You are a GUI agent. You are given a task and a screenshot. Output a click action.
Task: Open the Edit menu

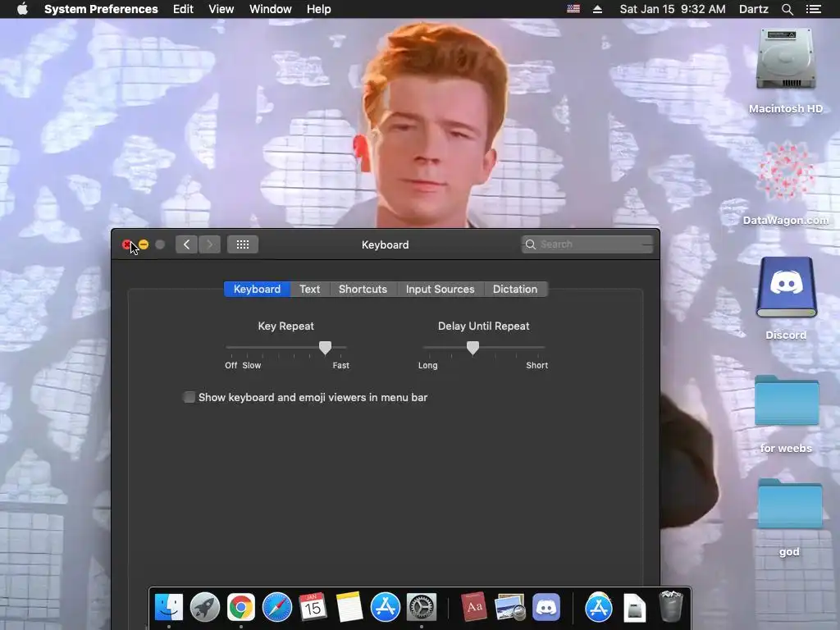[183, 9]
